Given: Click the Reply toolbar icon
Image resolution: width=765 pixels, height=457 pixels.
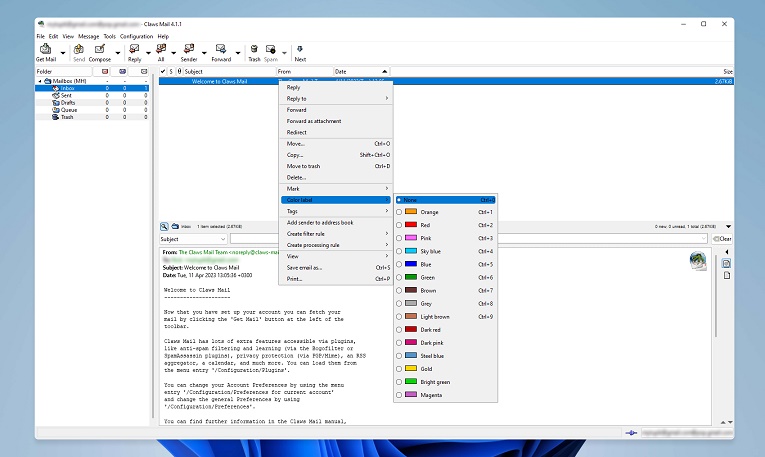Looking at the screenshot, I should 134,49.
